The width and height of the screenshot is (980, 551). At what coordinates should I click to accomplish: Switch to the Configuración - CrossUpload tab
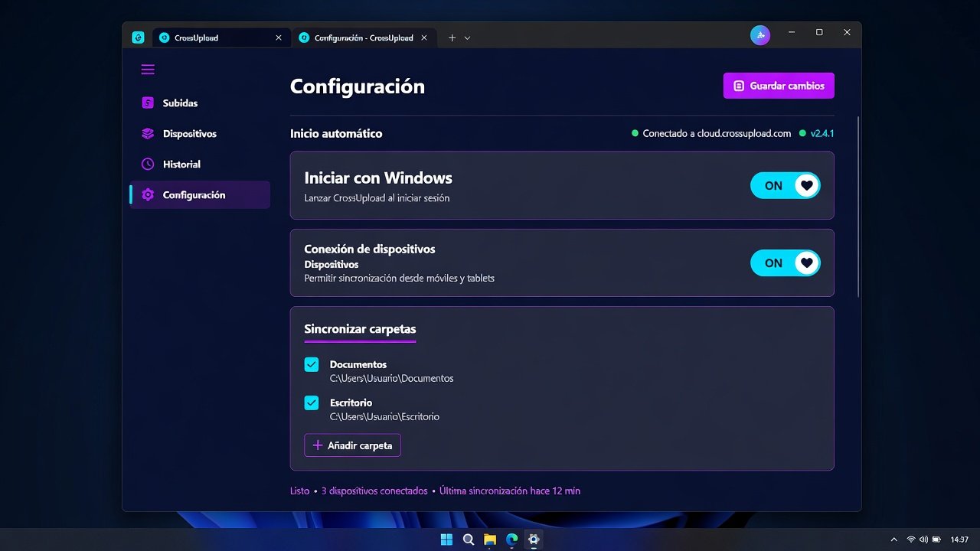pyautogui.click(x=364, y=37)
